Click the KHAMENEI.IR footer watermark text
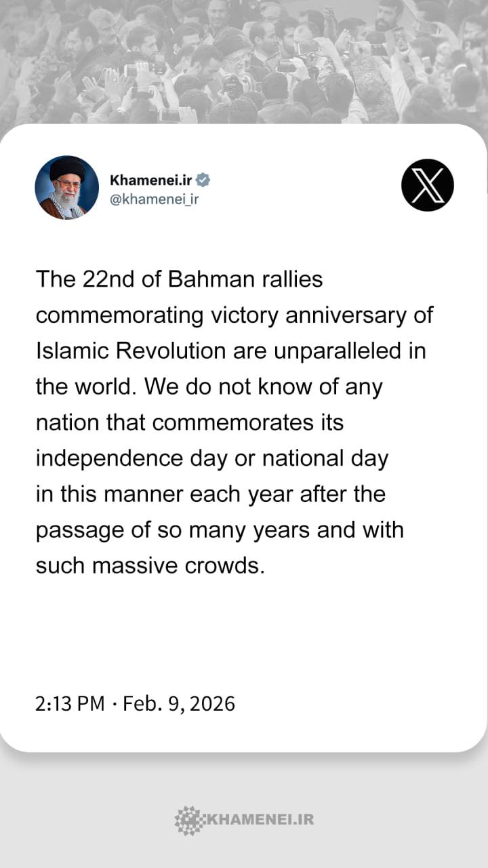488x868 pixels. click(259, 819)
